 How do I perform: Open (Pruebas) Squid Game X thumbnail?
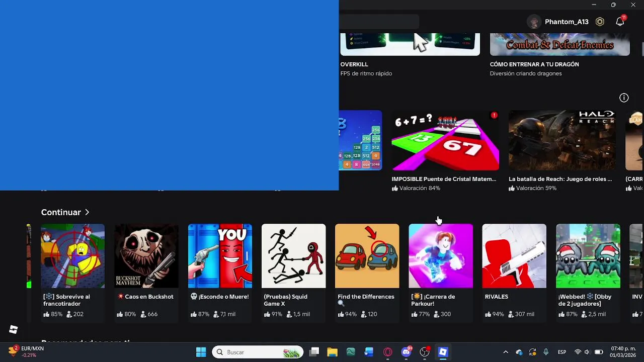pos(294,256)
